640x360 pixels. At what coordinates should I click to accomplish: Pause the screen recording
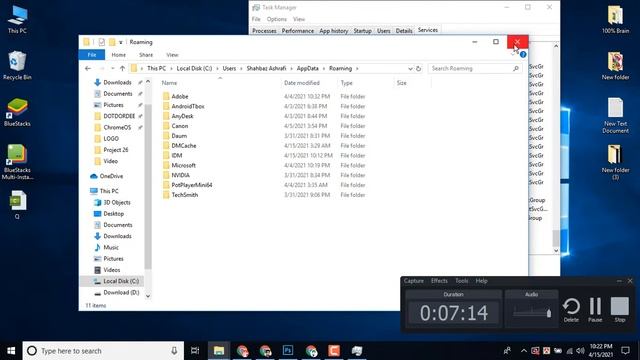(x=595, y=310)
